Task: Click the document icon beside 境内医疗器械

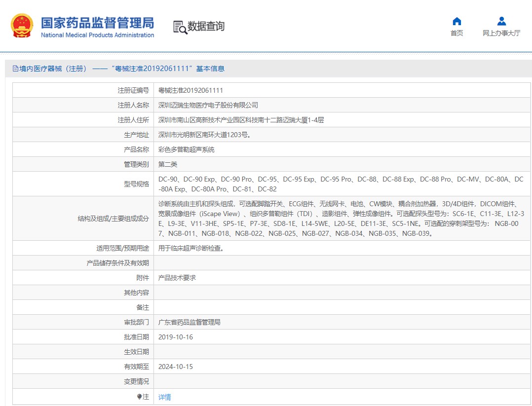Action: (x=15, y=69)
